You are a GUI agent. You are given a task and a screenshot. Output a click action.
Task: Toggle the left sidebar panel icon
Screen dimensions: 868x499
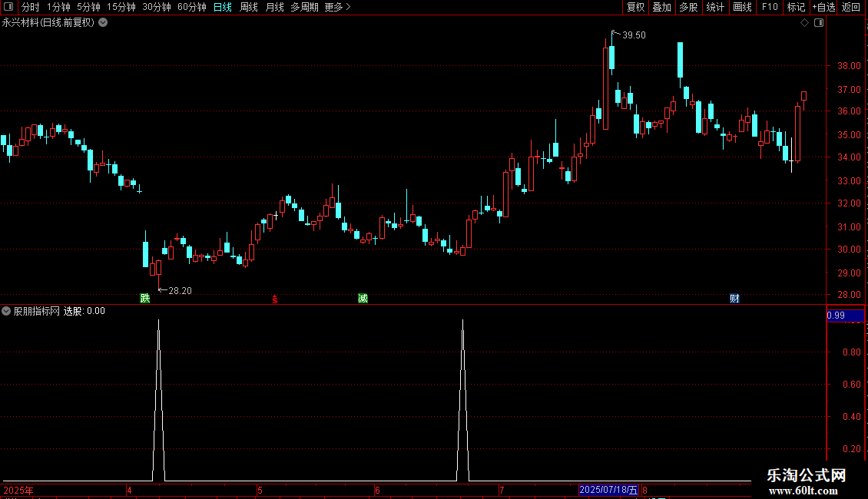coord(8,7)
